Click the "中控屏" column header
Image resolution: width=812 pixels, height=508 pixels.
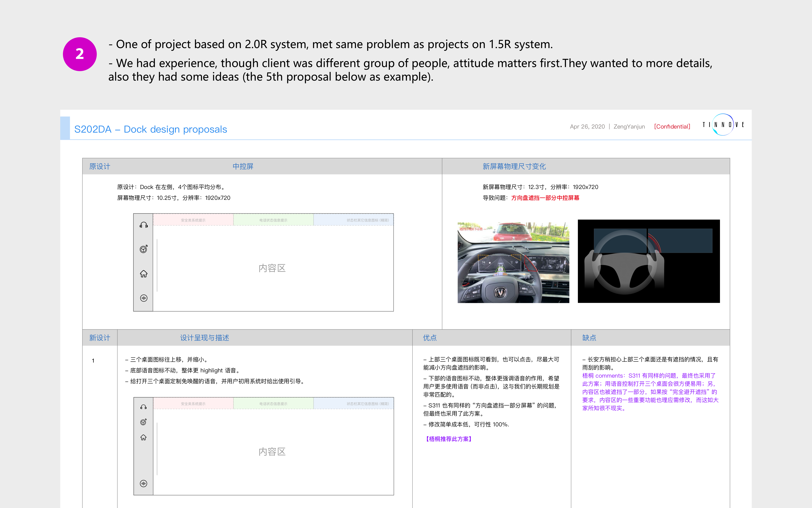click(243, 167)
